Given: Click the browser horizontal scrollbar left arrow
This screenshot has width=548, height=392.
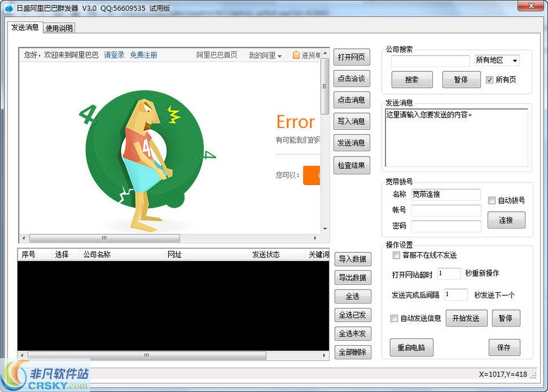Looking at the screenshot, I should [23, 238].
